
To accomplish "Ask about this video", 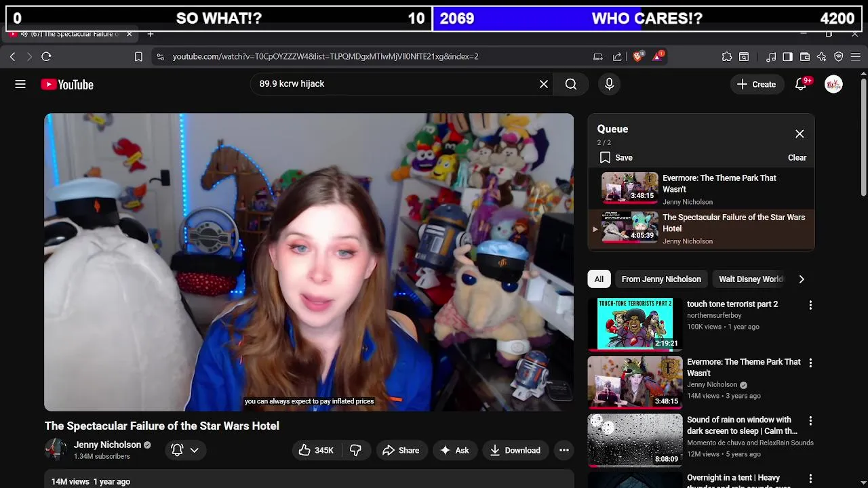I will point(454,450).
